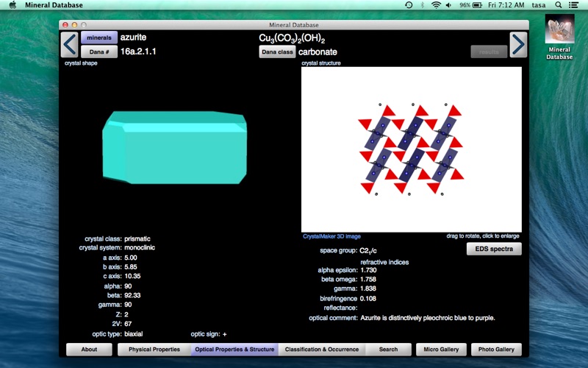This screenshot has height=368, width=588.
Task: Click the a axis value 5.00
Action: pyautogui.click(x=131, y=258)
